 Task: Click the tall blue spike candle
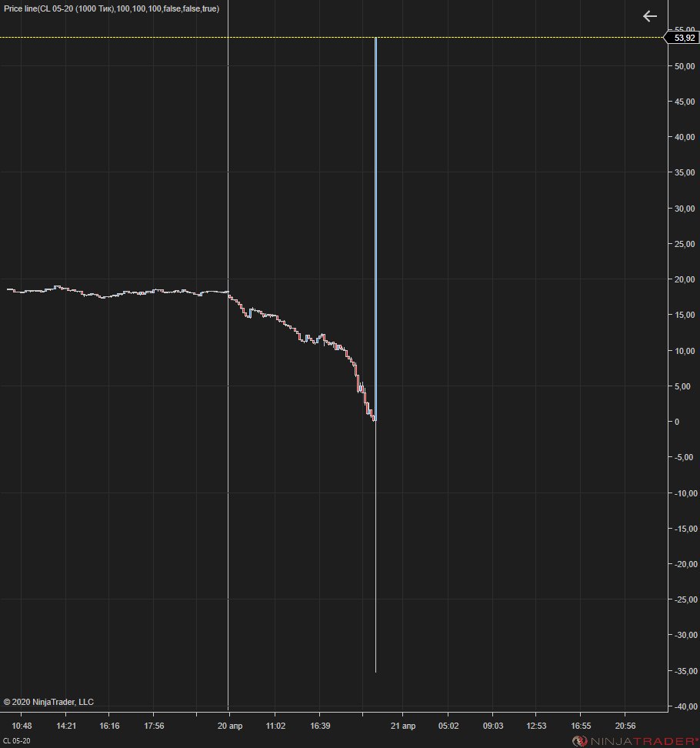click(375, 229)
